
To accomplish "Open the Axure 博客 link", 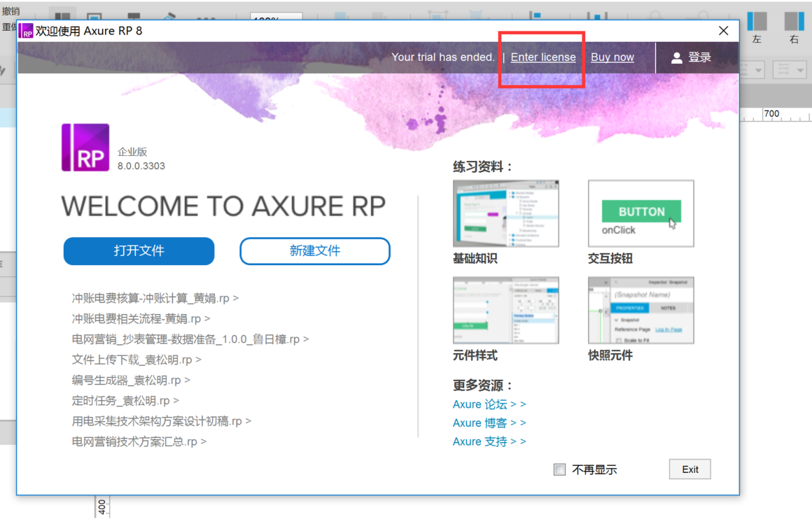I will tap(489, 422).
